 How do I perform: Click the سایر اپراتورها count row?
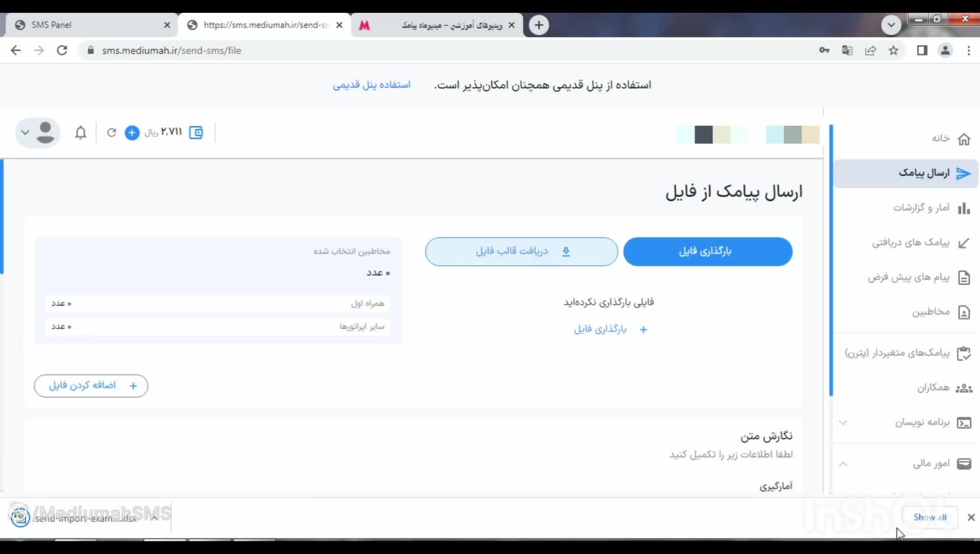click(x=218, y=327)
